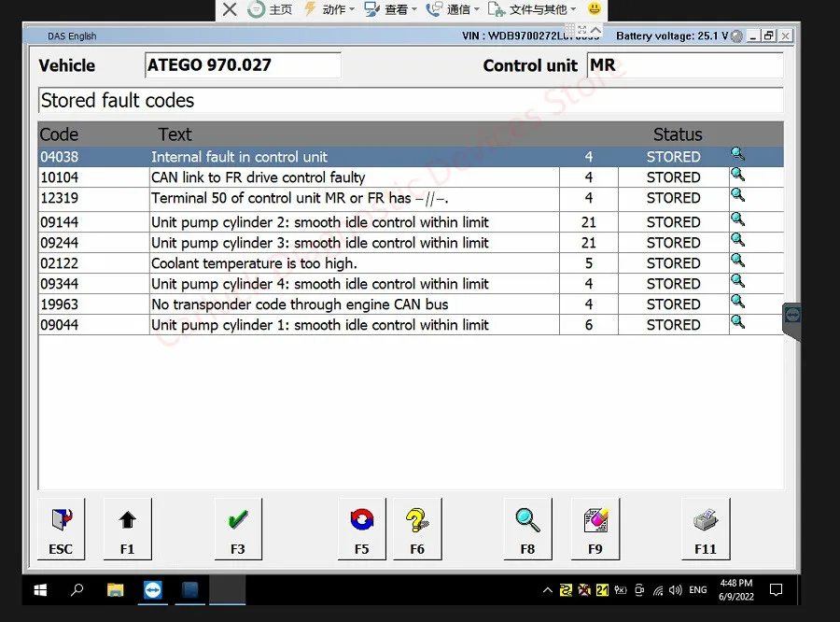Viewport: 840px width, 622px height.
Task: Go back with F1 up arrow
Action: [128, 530]
